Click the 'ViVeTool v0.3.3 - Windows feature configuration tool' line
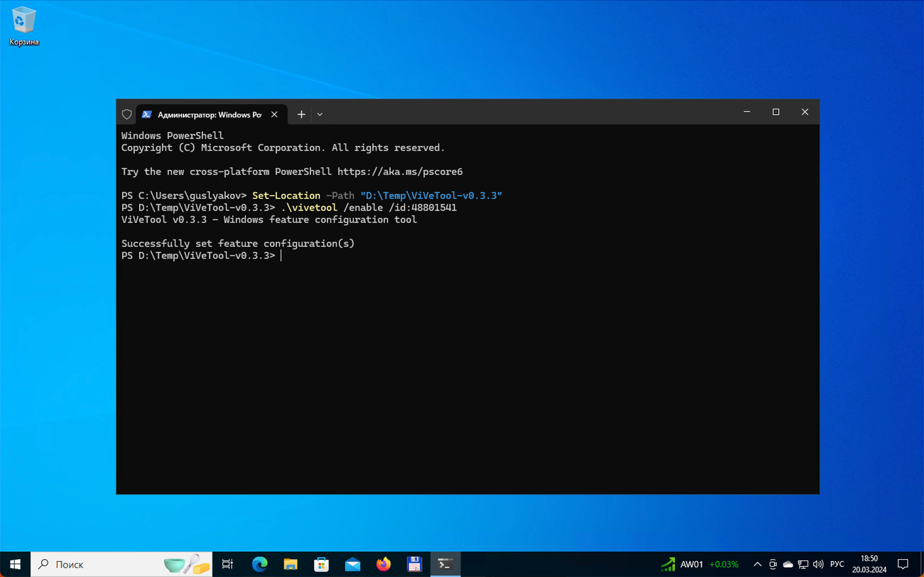This screenshot has height=577, width=924. coord(269,220)
